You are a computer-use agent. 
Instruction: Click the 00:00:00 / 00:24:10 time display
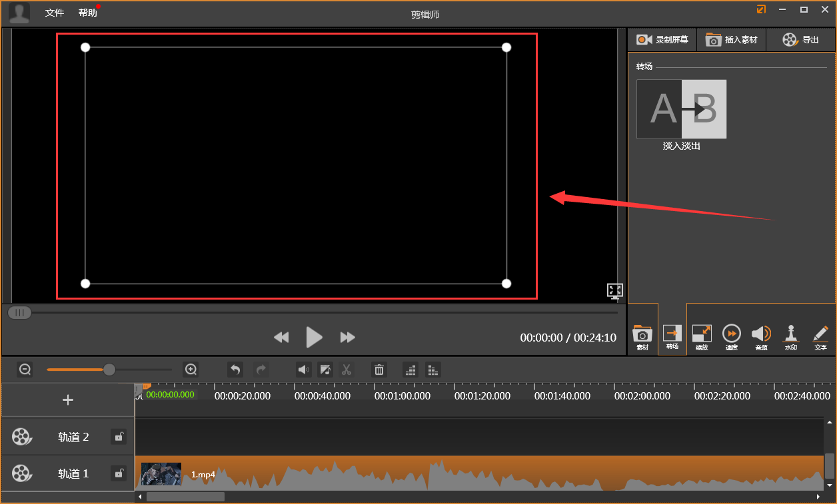pos(568,338)
